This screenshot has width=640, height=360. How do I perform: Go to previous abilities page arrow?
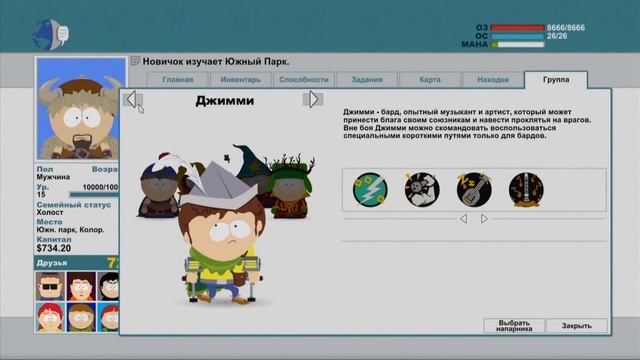(464, 219)
